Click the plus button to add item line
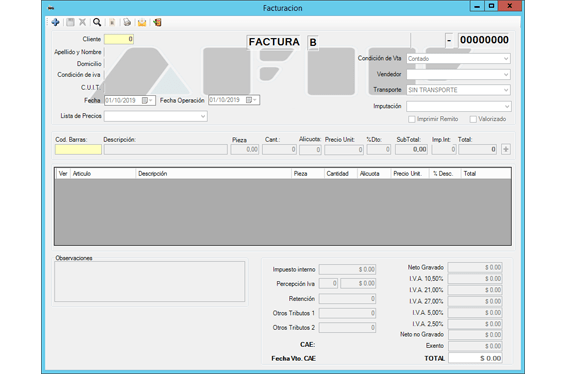Screen dimensions: 563x375 pyautogui.click(x=506, y=149)
